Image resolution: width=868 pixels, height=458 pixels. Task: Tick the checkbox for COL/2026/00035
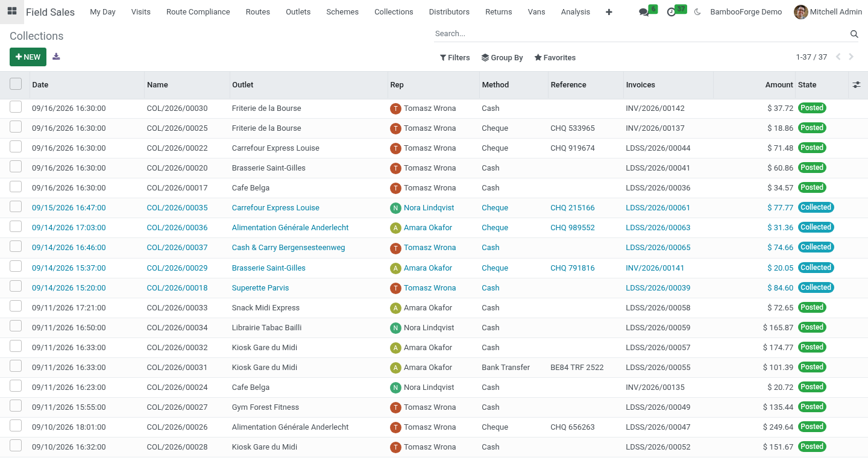point(16,207)
